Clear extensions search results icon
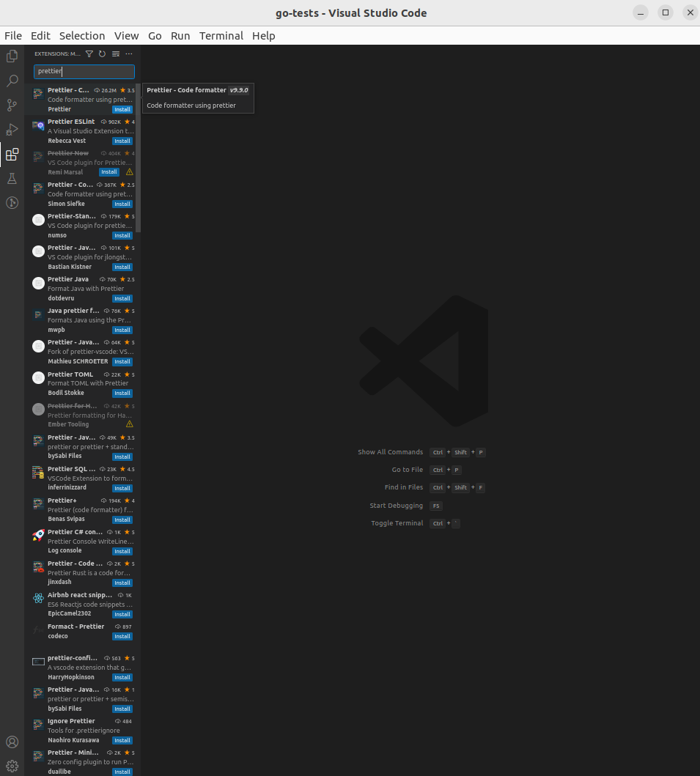The height and width of the screenshot is (776, 700). click(116, 54)
